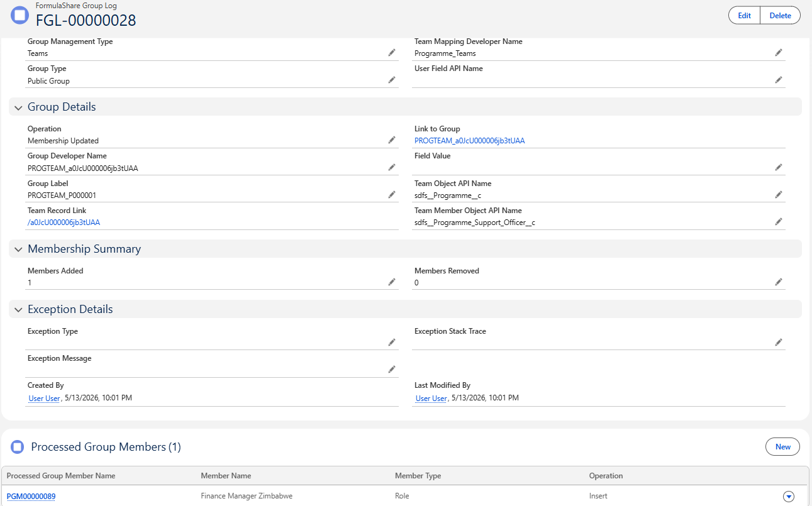
Task: Click the PROGTEAM_P000001 group label value
Action: coord(62,195)
